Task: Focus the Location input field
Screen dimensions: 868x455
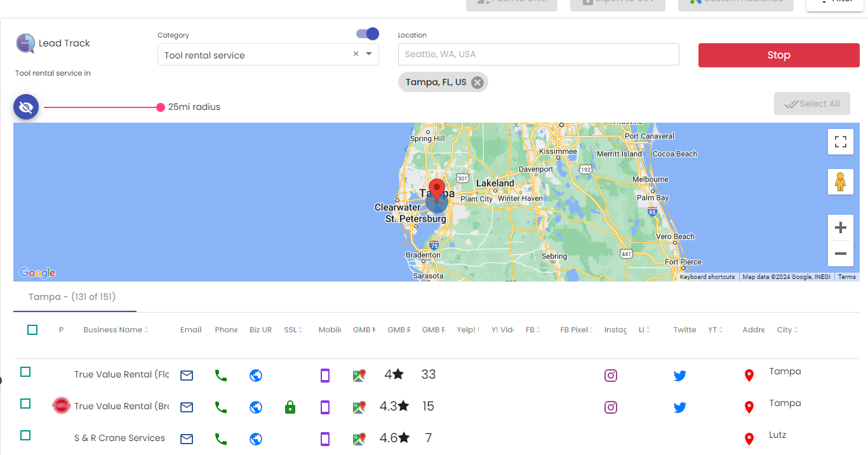Action: coord(538,54)
